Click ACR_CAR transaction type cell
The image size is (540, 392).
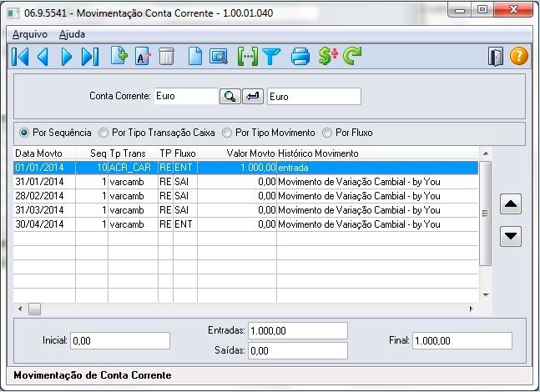tap(133, 168)
